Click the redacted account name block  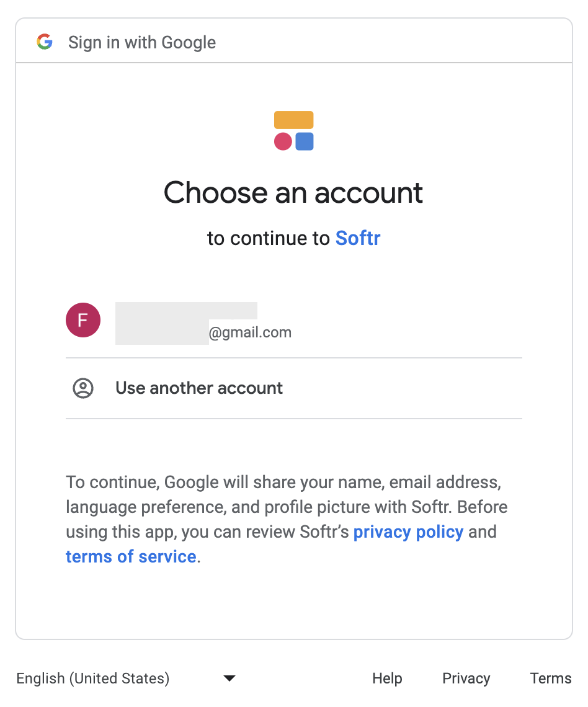pyautogui.click(x=186, y=323)
